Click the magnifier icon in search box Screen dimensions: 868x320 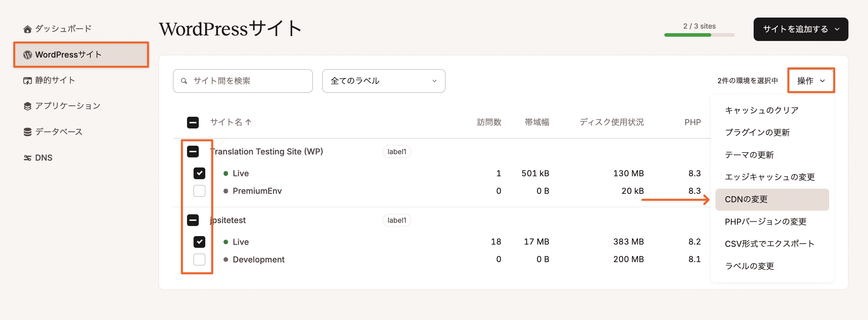coord(184,81)
